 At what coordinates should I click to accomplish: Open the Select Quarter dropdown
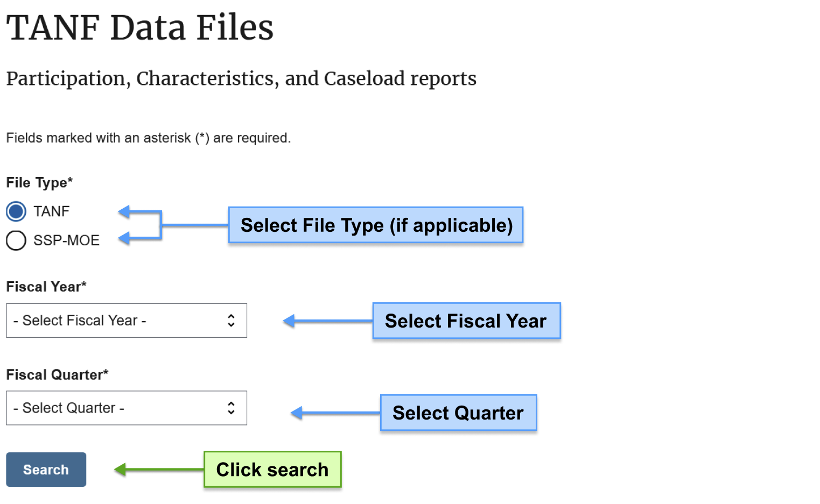point(127,408)
